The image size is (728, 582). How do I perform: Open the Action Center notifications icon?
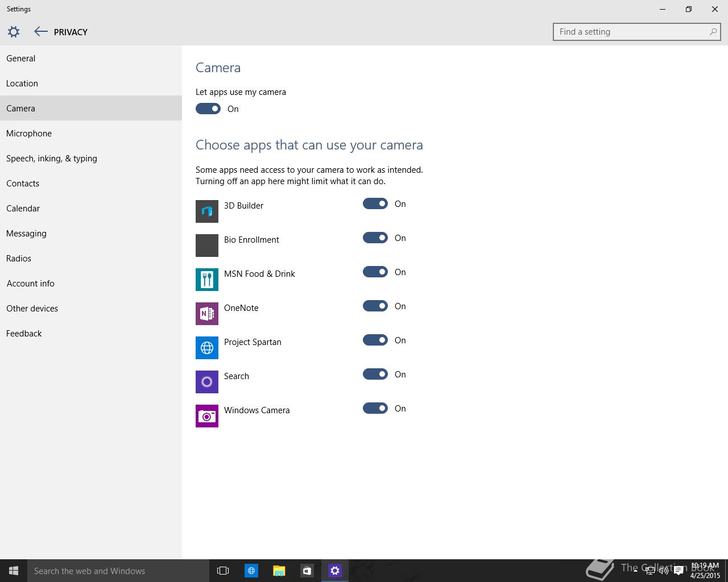(x=679, y=571)
